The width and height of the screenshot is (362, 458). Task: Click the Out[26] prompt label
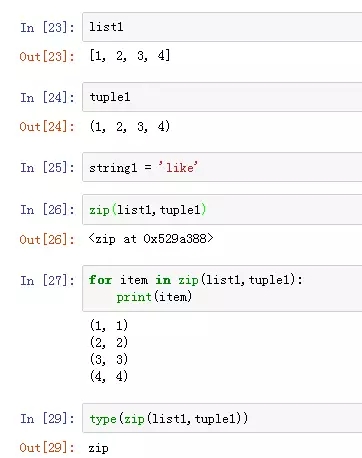point(47,239)
